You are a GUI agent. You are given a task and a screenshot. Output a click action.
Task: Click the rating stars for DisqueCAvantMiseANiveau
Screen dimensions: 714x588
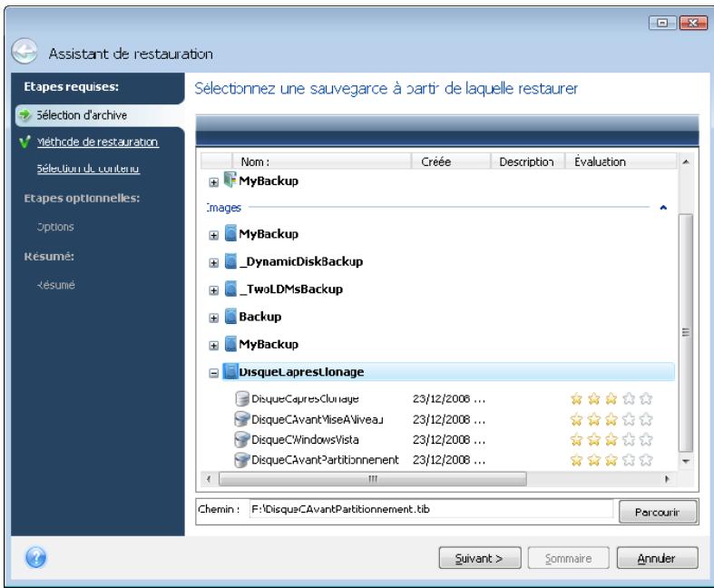click(x=611, y=419)
